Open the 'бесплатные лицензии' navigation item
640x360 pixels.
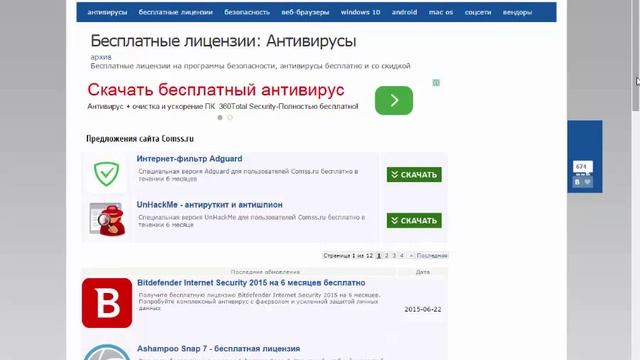click(x=176, y=12)
